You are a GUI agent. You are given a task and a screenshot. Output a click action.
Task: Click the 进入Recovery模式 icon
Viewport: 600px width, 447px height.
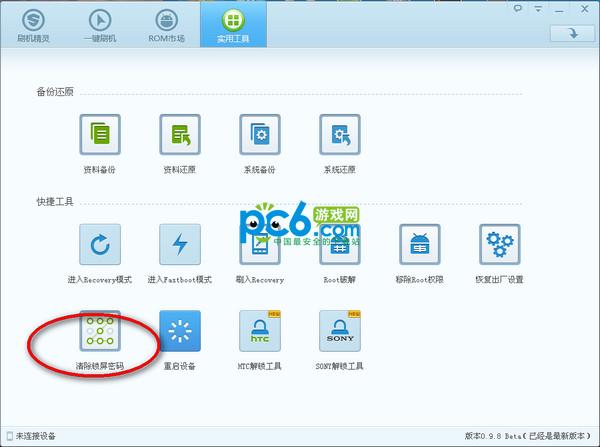100,244
